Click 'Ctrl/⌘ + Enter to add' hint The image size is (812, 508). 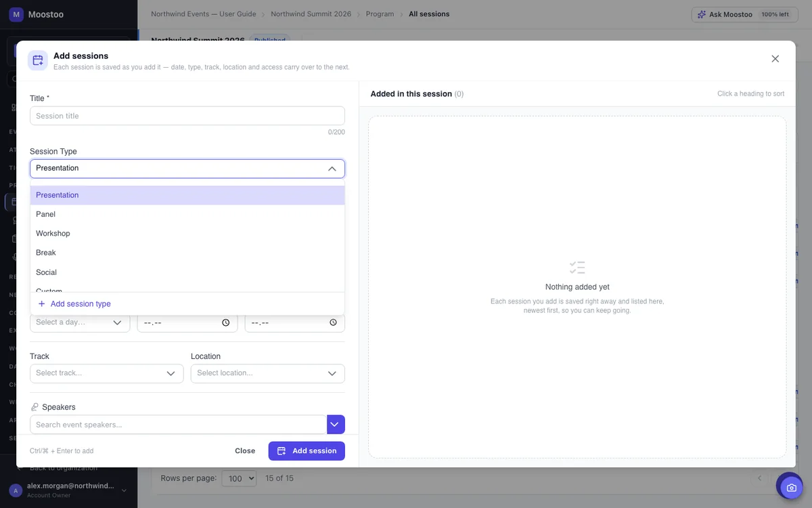[x=62, y=451]
